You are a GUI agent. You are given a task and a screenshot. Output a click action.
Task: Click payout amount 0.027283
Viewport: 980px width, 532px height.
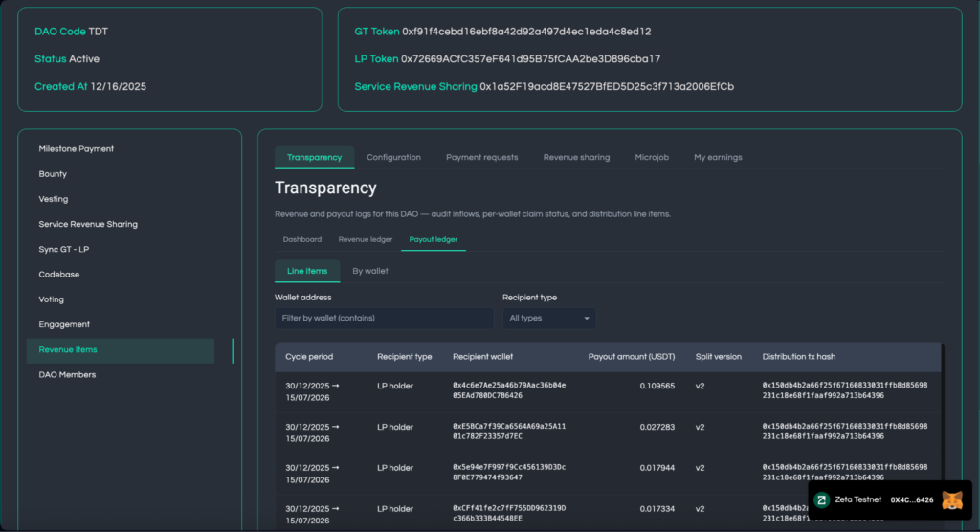click(657, 427)
